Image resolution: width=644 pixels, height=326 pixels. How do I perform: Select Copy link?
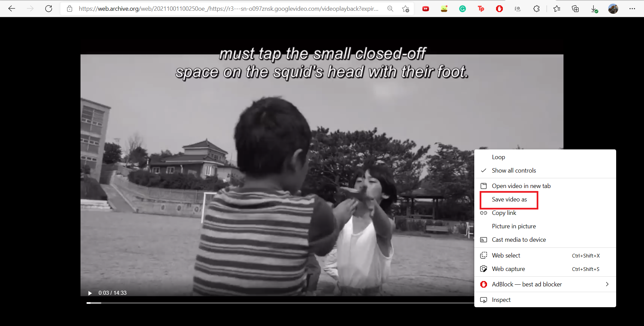click(545, 213)
